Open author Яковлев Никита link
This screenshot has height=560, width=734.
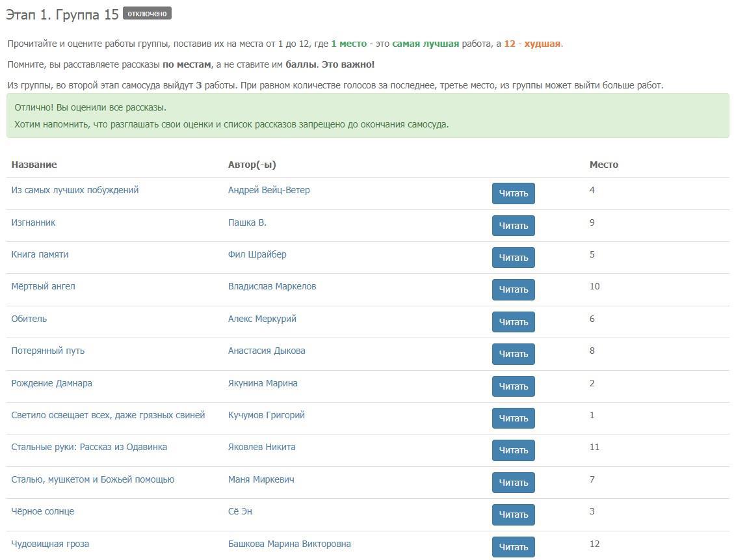pos(261,447)
